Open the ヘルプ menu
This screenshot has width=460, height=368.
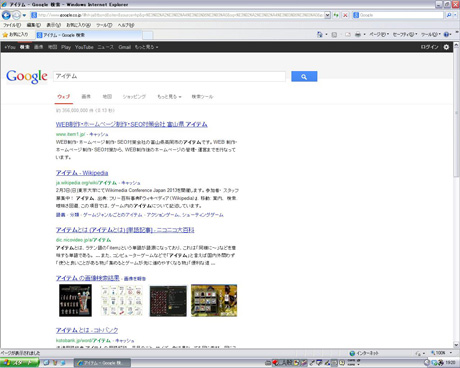pos(126,25)
